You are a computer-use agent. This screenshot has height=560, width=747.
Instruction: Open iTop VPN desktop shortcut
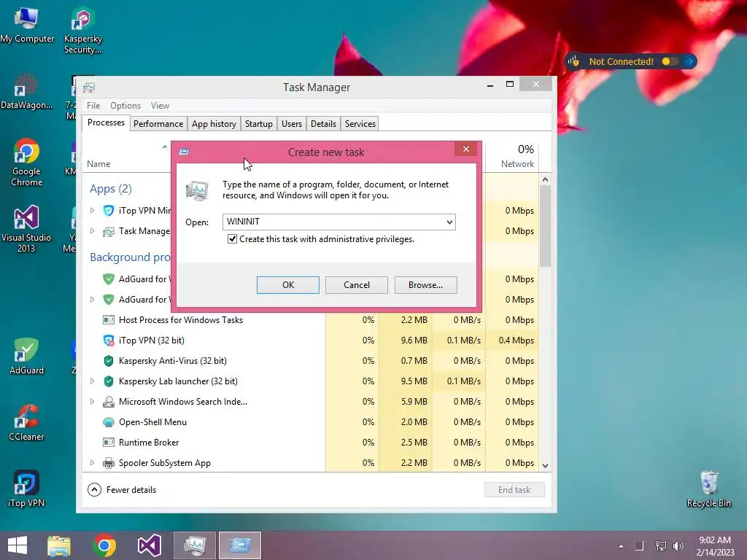click(x=27, y=489)
